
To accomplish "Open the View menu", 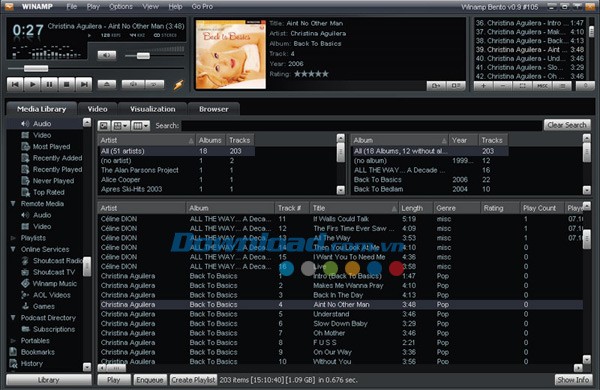I will click(x=150, y=7).
